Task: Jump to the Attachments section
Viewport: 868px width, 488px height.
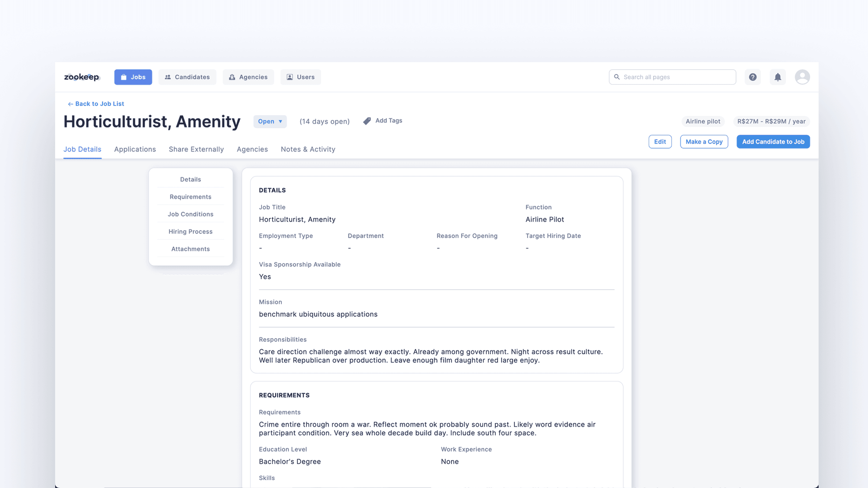Action: point(191,249)
